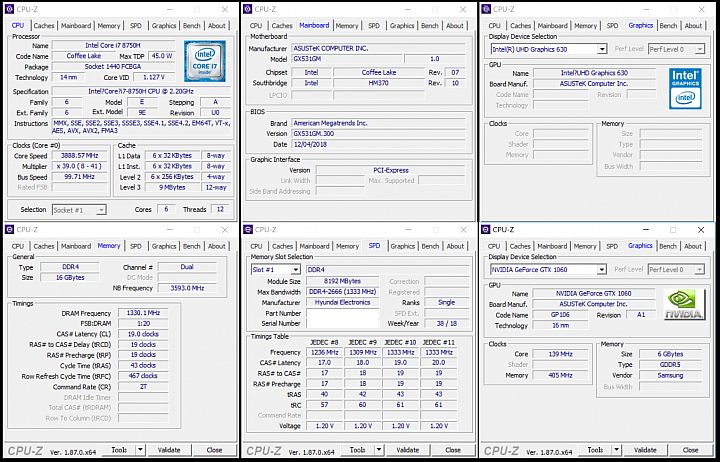Image resolution: width=720 pixels, height=462 pixels.
Task: Click the Intel Graphics logo
Action: [x=685, y=89]
